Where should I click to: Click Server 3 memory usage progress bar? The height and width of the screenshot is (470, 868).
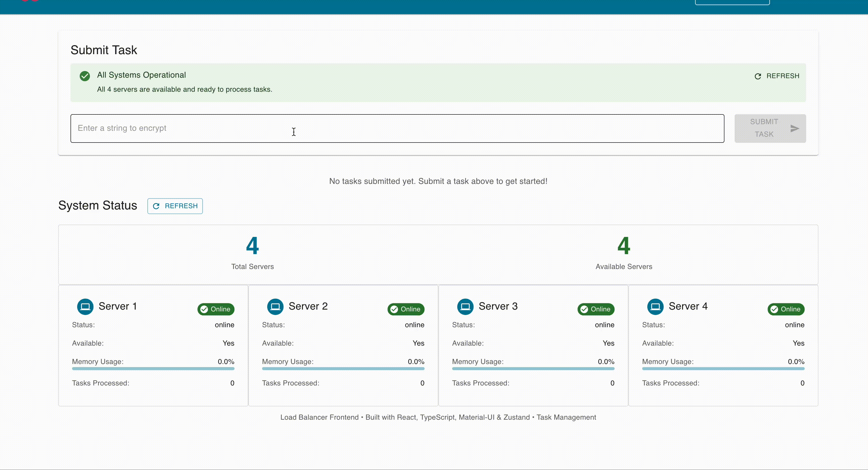(533, 369)
